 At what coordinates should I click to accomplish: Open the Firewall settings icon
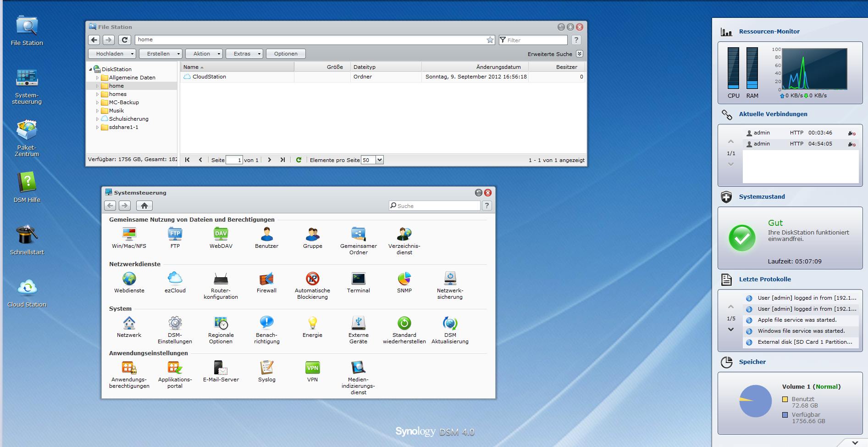pos(266,279)
